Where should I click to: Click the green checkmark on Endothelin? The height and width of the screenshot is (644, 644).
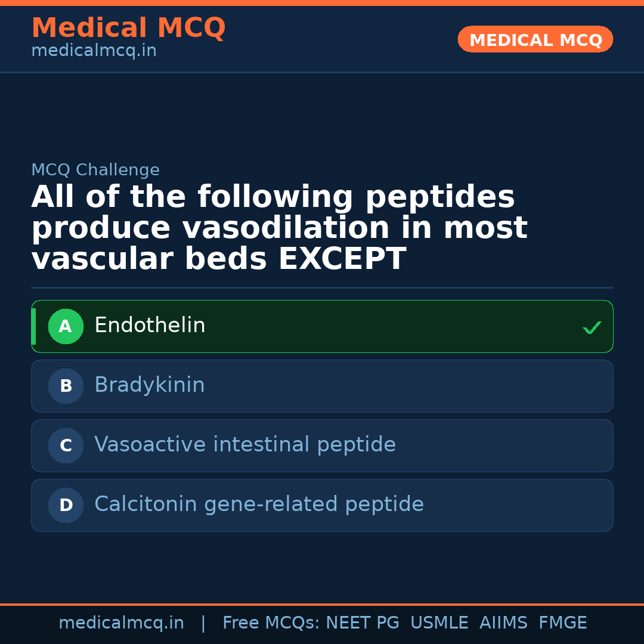[x=592, y=327]
